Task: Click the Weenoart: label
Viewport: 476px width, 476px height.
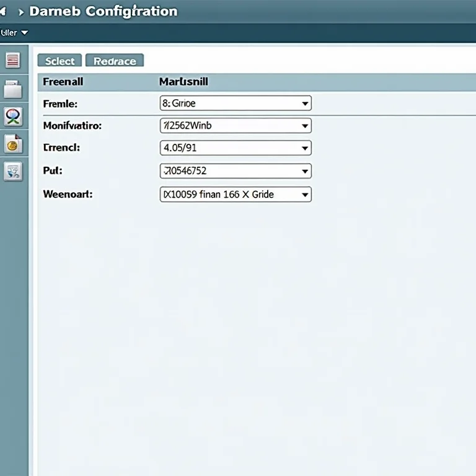Action: (68, 193)
